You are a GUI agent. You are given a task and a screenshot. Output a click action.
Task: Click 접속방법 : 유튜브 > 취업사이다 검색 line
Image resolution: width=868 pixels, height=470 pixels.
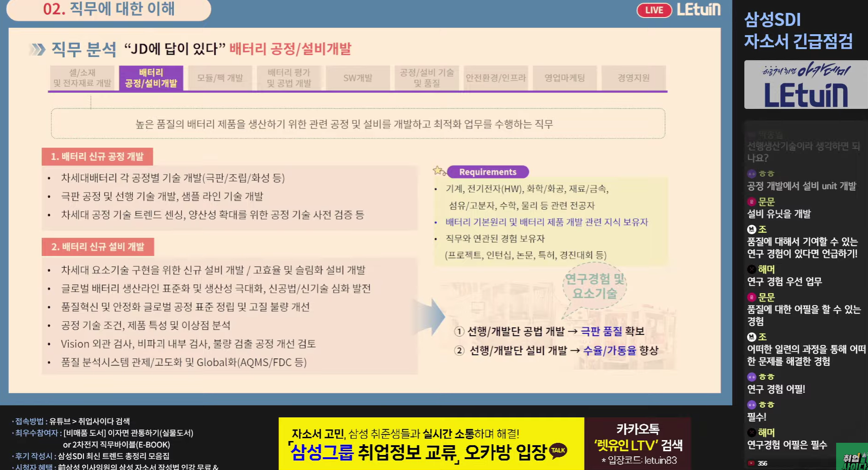71,421
